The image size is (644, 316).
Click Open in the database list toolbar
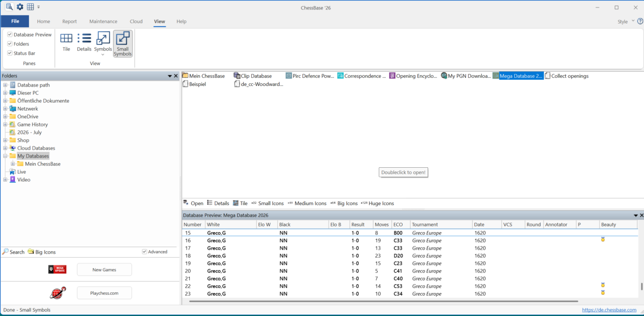[x=193, y=203]
